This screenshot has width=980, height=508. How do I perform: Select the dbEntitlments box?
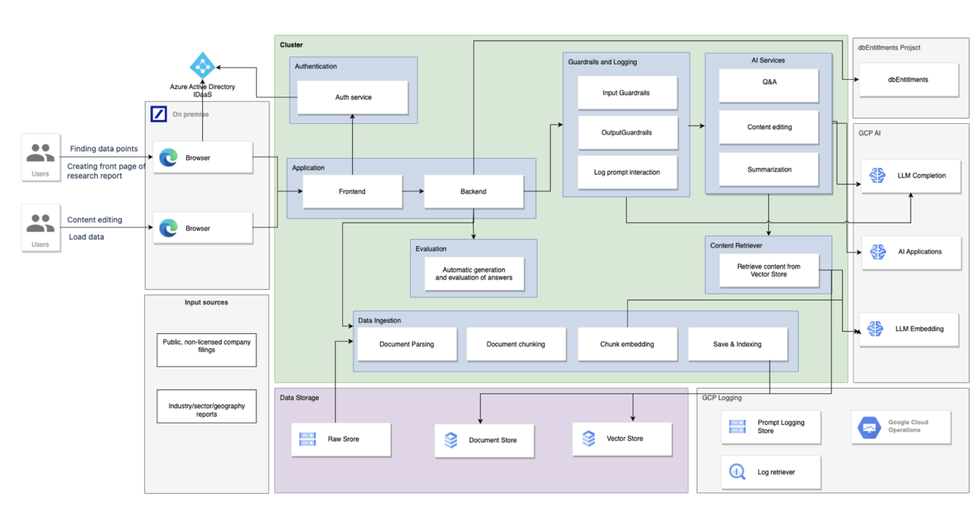[x=908, y=79]
